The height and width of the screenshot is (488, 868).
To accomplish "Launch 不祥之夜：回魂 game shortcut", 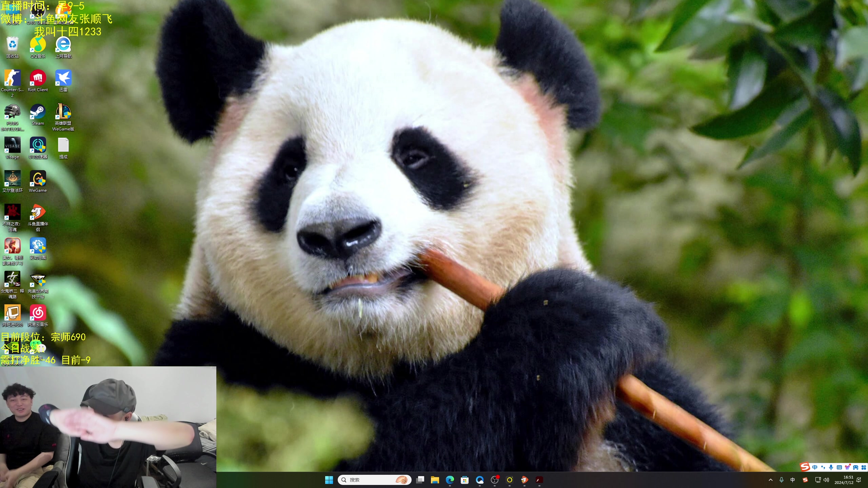I will (x=13, y=218).
